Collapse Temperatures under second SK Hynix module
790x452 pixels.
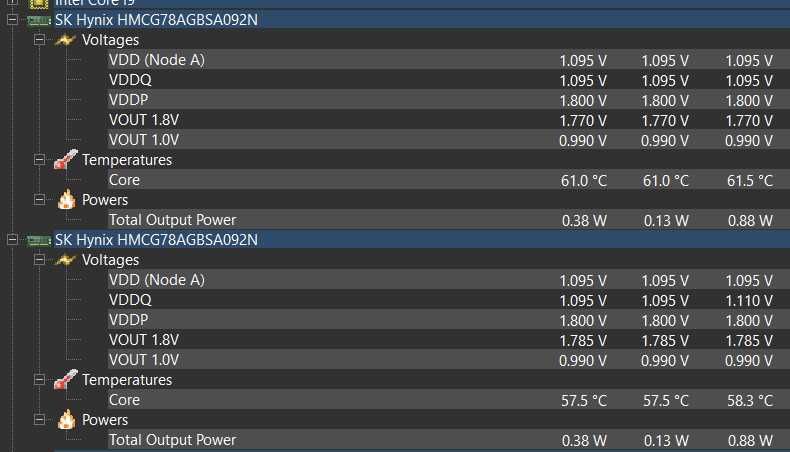click(x=39, y=380)
